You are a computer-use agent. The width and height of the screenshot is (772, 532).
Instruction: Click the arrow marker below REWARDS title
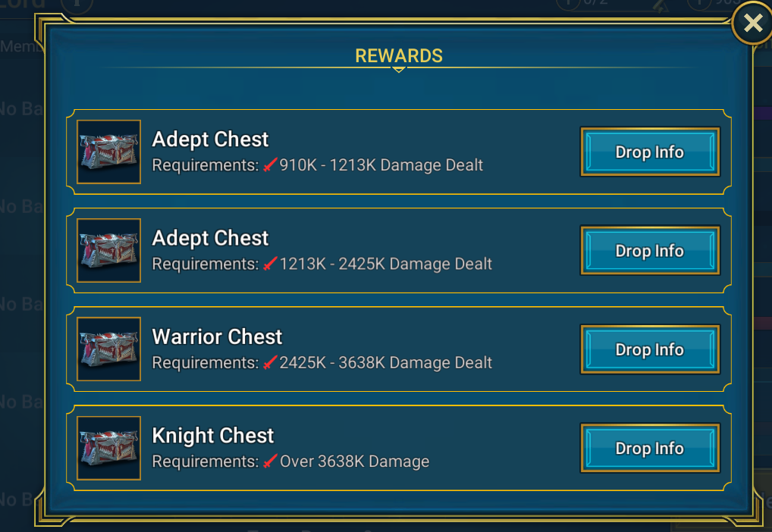[399, 70]
